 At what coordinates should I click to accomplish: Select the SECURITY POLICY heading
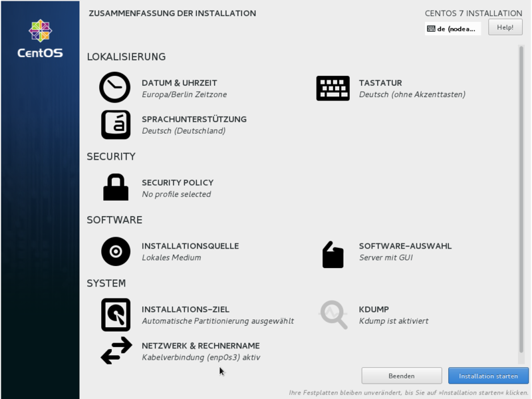[x=178, y=182]
